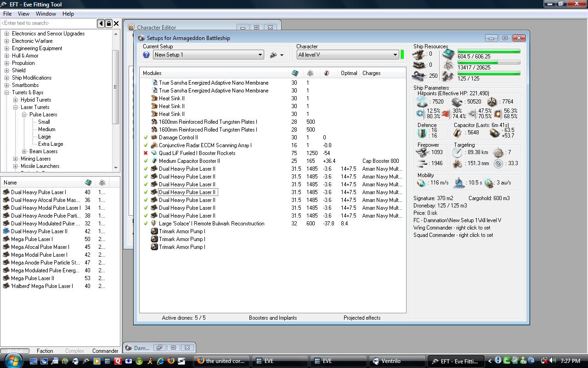This screenshot has width=588, height=368.
Task: Expand the Hybrid Turrets tree node
Action: (16, 100)
